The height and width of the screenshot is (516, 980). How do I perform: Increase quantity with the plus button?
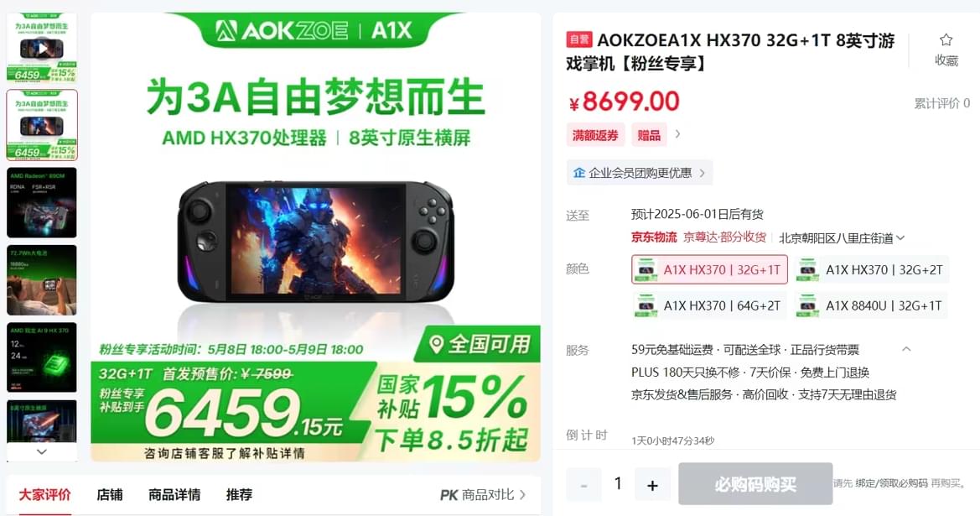[652, 484]
